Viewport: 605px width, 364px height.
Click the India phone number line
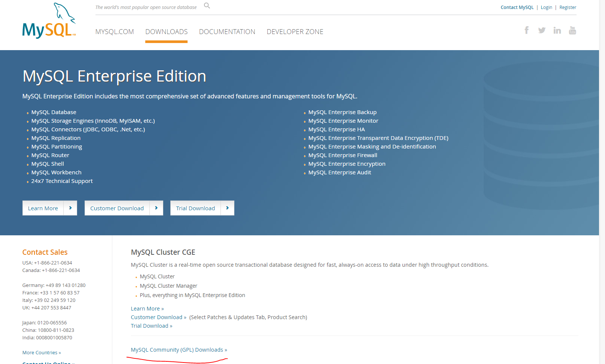point(47,338)
